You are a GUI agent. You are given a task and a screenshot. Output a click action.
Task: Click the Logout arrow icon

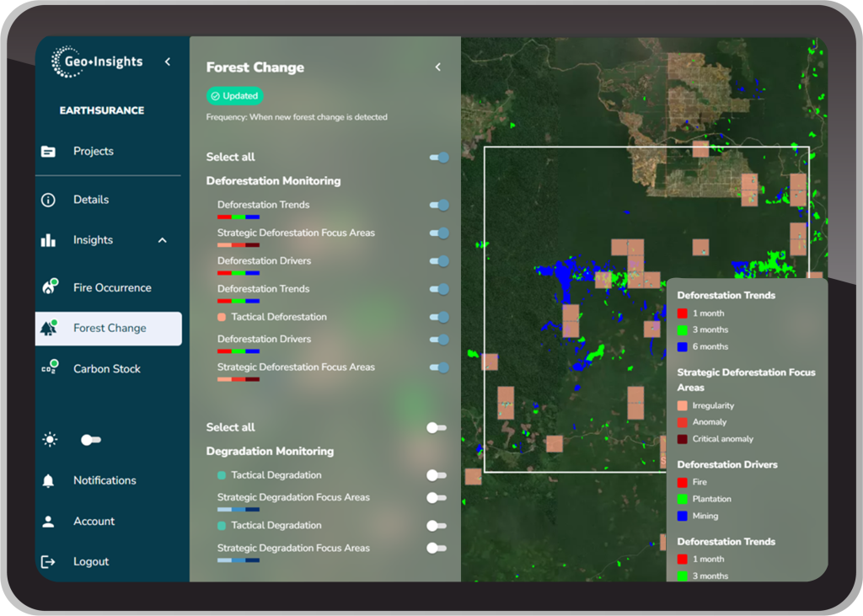(x=48, y=562)
